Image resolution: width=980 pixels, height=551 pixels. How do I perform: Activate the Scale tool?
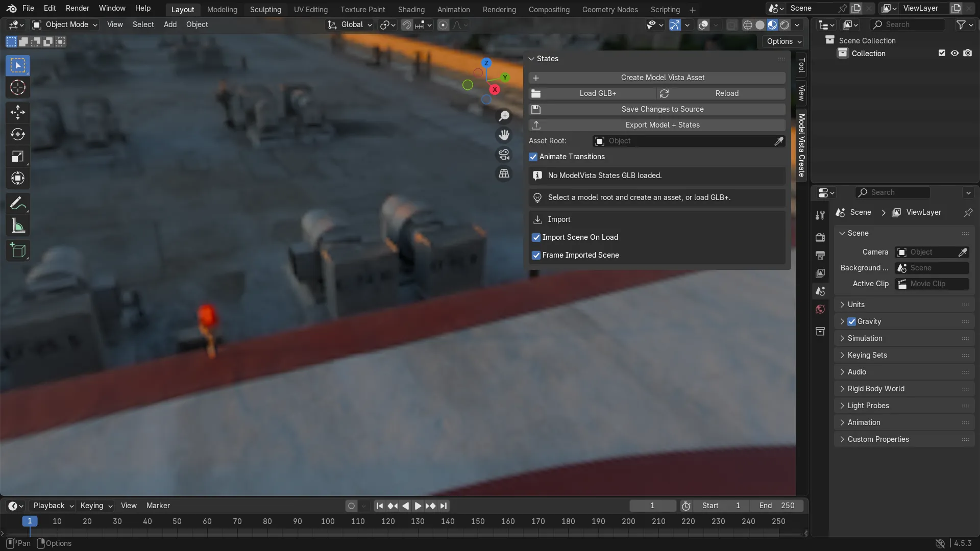coord(18,156)
